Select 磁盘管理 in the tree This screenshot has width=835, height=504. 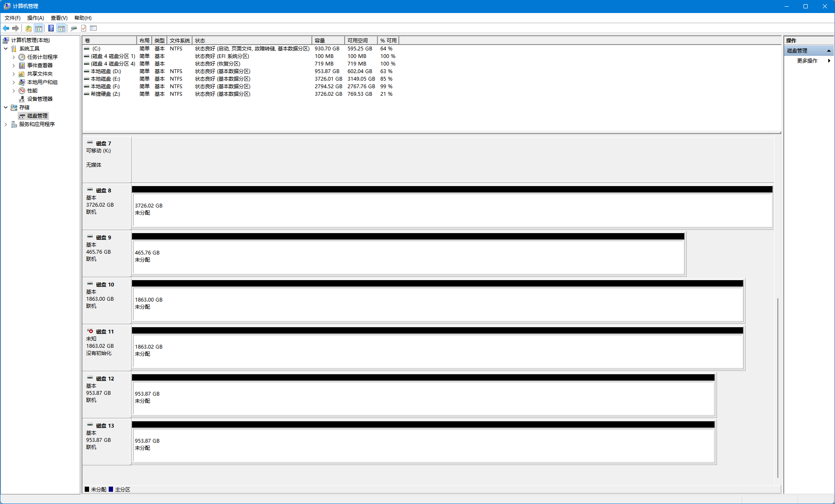[37, 116]
